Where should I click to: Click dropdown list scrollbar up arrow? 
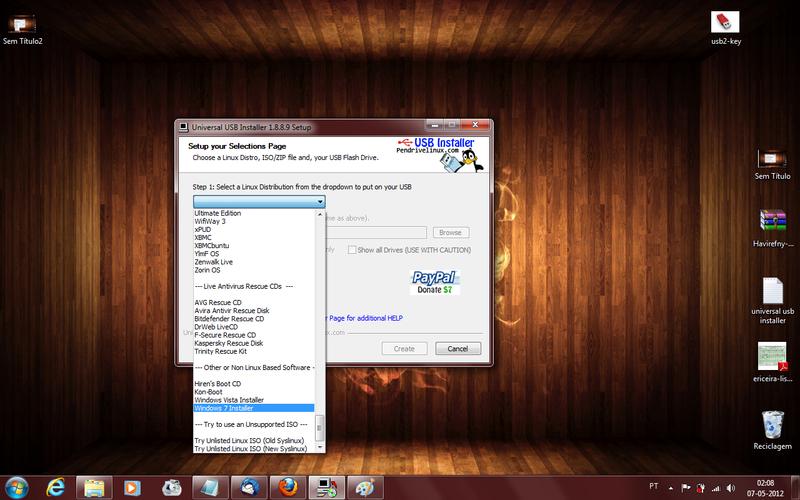tap(320, 214)
